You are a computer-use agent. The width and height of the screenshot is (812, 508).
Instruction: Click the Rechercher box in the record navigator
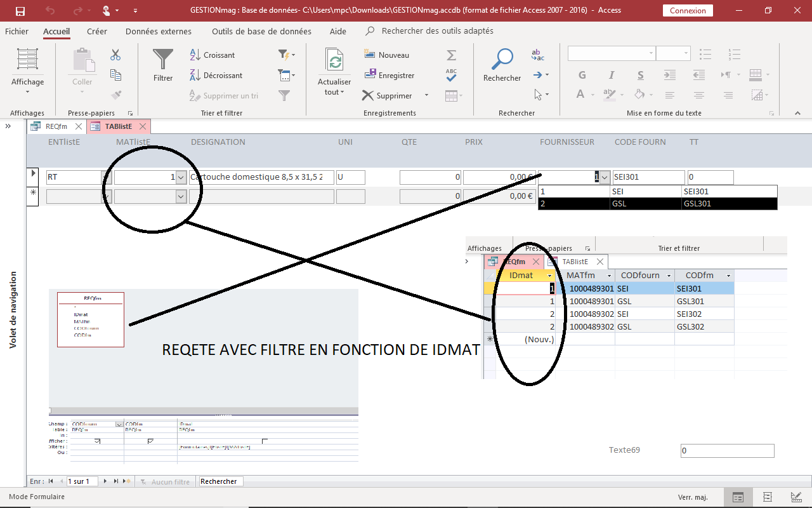click(x=220, y=481)
